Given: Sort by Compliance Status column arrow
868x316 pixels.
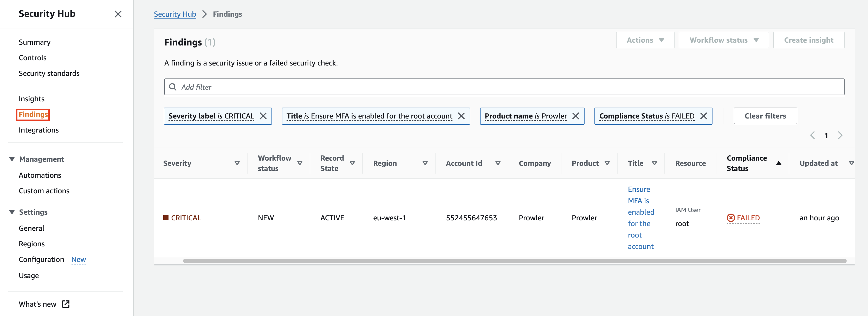Looking at the screenshot, I should point(778,163).
